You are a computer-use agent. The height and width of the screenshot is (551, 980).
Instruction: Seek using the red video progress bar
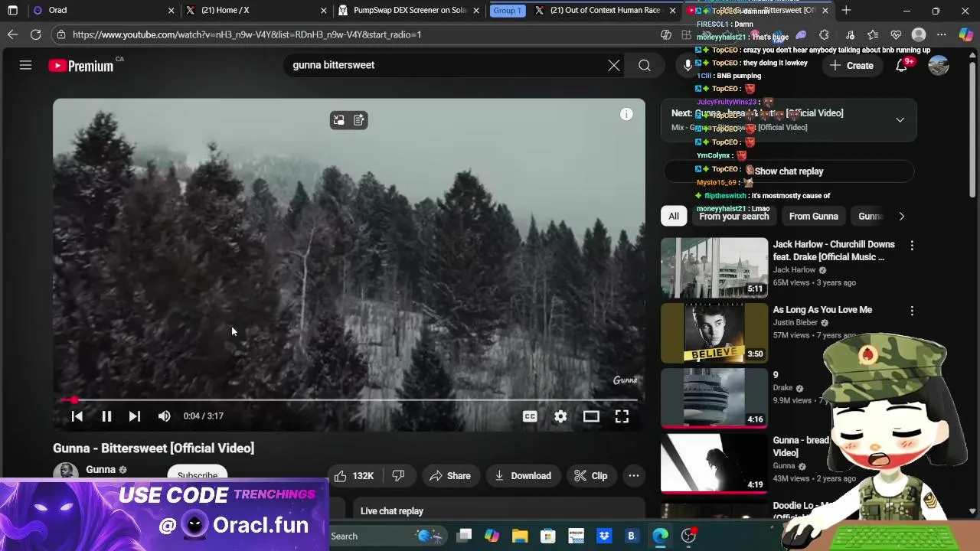[349, 399]
